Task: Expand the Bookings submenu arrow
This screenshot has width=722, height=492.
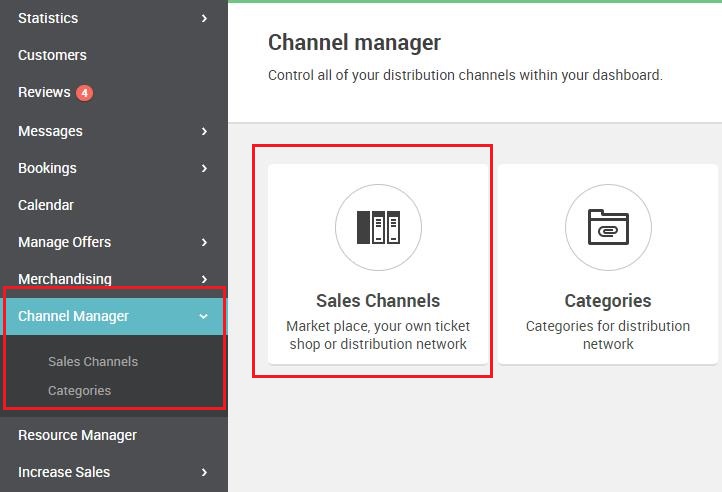Action: (x=204, y=168)
